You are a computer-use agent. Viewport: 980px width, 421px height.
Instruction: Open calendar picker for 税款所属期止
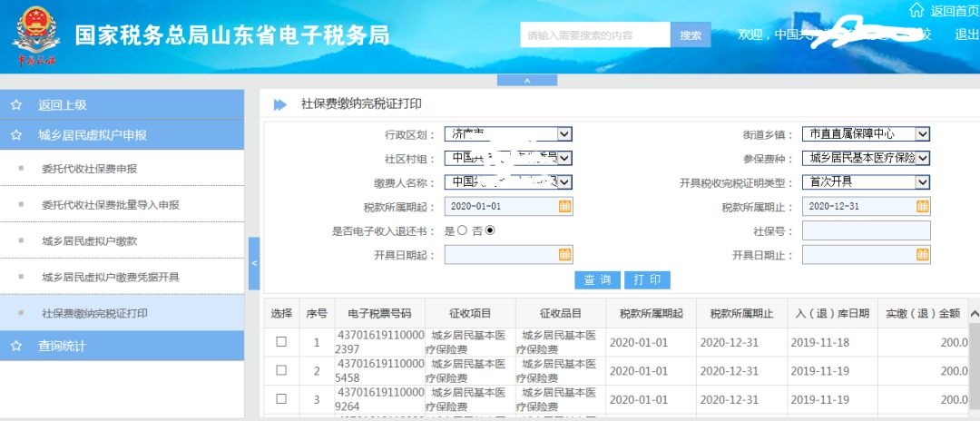point(922,206)
